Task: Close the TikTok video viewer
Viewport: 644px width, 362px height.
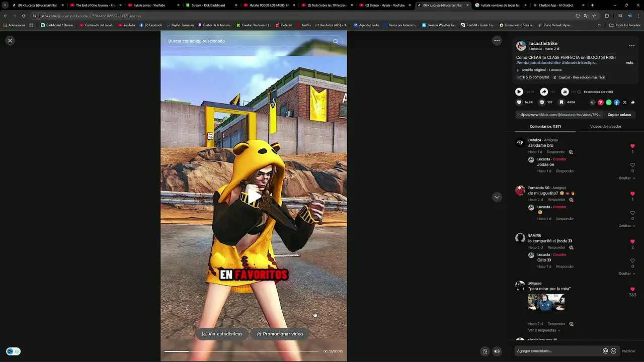Action: tap(10, 41)
